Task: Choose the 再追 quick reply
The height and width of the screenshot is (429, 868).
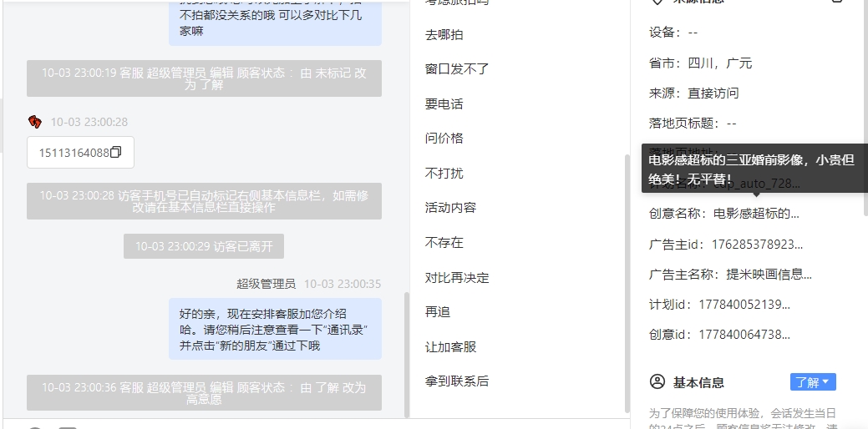Action: pos(437,312)
